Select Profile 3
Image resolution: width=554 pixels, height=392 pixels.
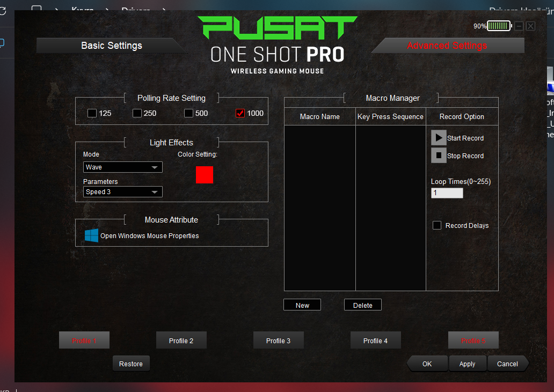279,340
